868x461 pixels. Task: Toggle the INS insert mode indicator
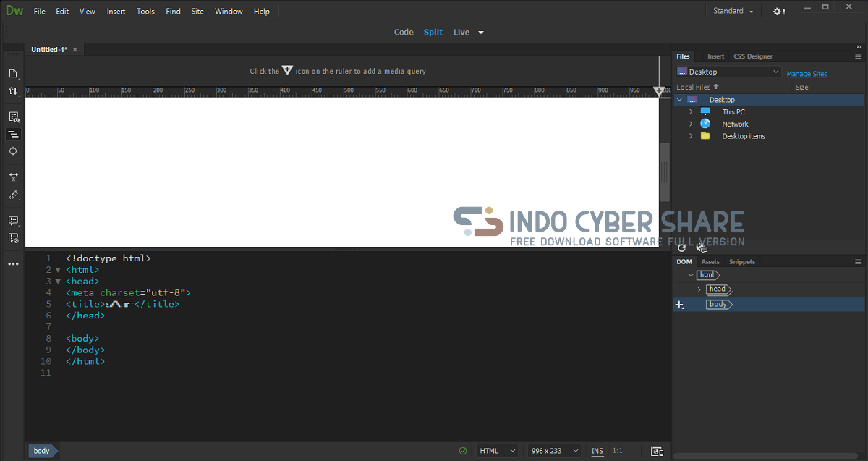point(597,451)
